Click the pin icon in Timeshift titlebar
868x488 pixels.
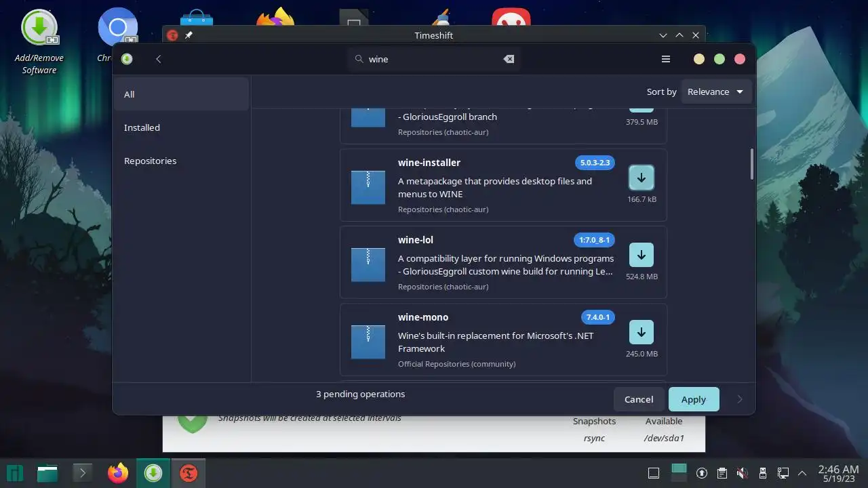point(189,35)
